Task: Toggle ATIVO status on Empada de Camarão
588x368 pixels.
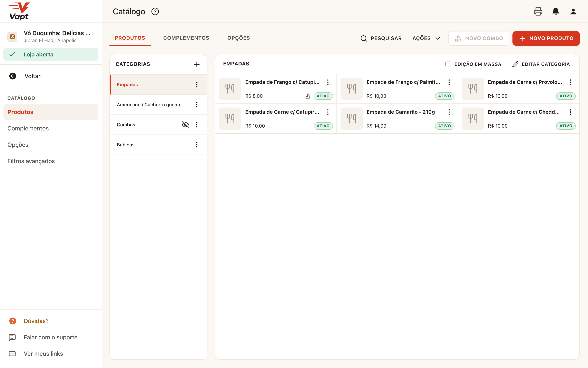Action: pos(444,126)
